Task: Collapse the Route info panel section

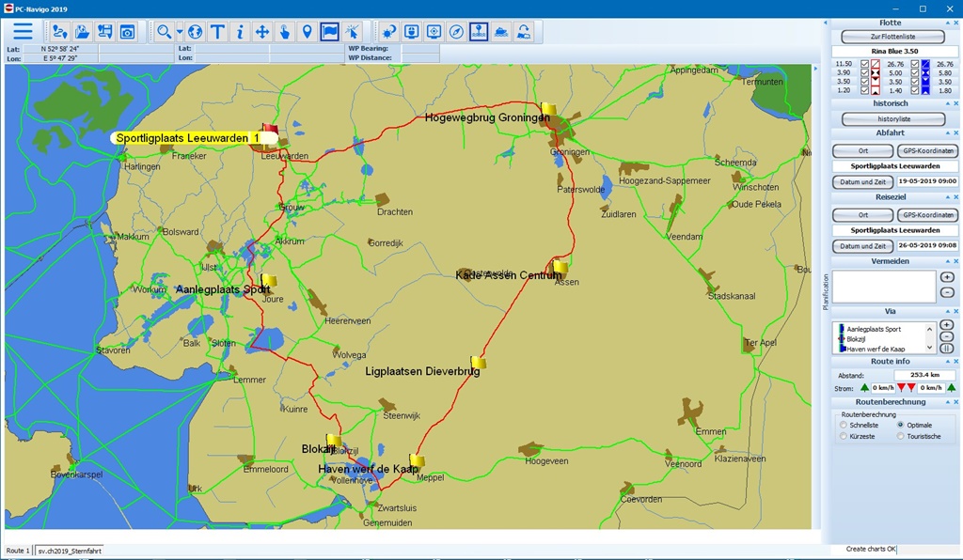Action: click(x=948, y=362)
